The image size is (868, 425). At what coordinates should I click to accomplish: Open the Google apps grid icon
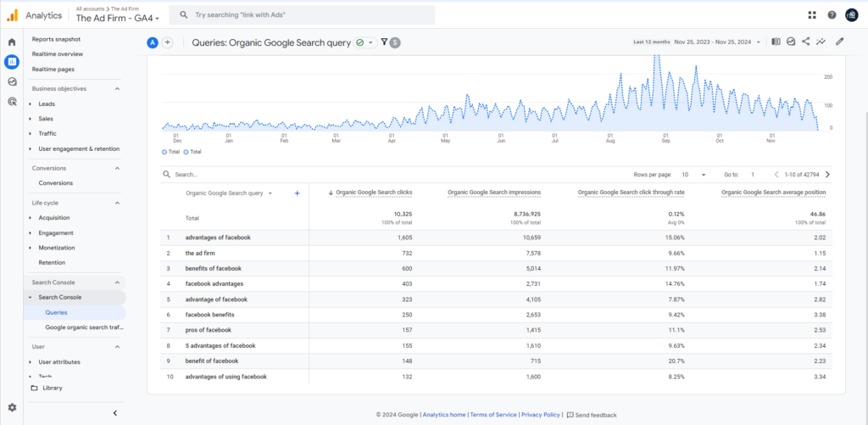tap(812, 14)
